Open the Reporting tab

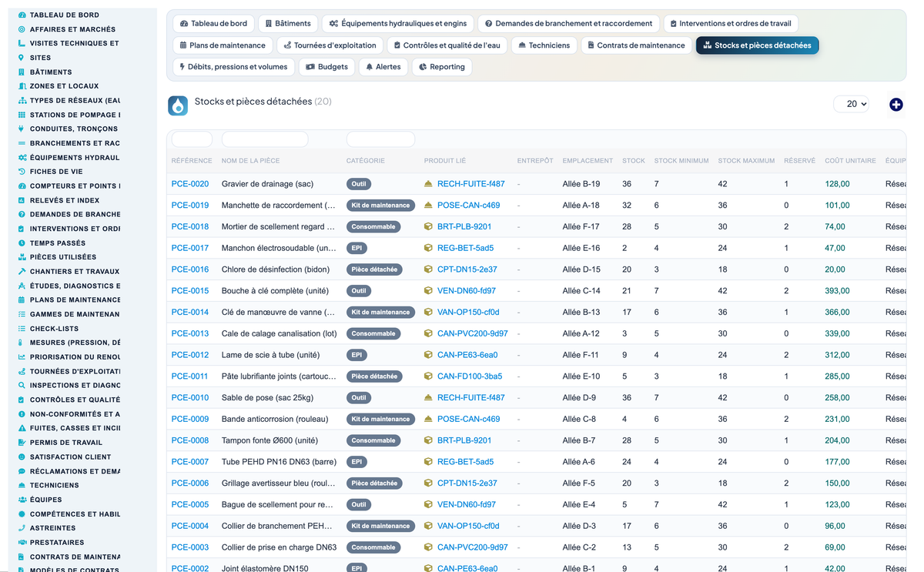point(442,67)
